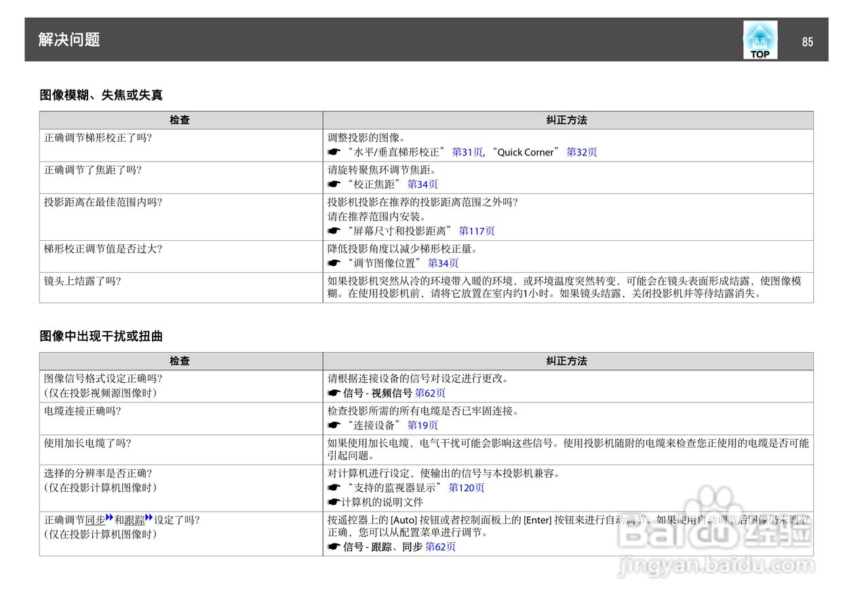The width and height of the screenshot is (868, 614).
Task: Click the text (仅在投影视频源图像时)
Action: pyautogui.click(x=100, y=394)
